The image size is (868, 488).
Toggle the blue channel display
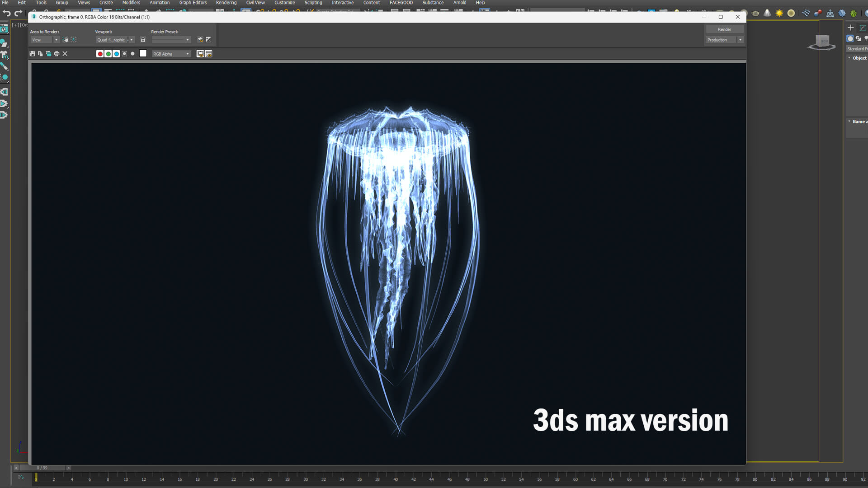pos(116,54)
